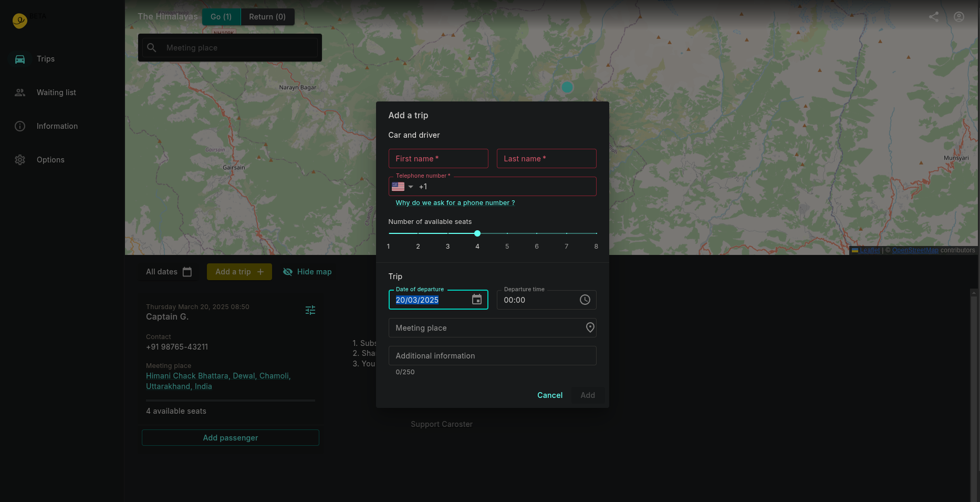Set available seats slider to 1
This screenshot has width=980, height=502.
point(389,233)
